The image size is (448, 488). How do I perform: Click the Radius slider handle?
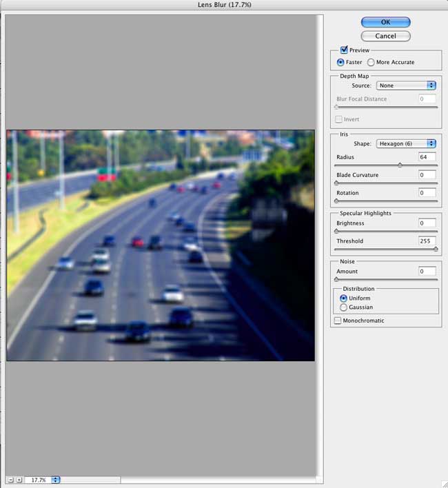point(400,165)
